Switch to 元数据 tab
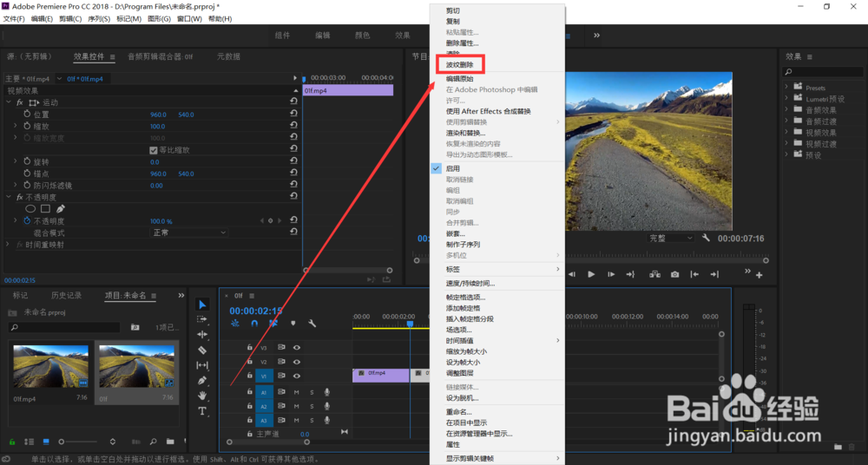The image size is (868, 465). (x=228, y=56)
